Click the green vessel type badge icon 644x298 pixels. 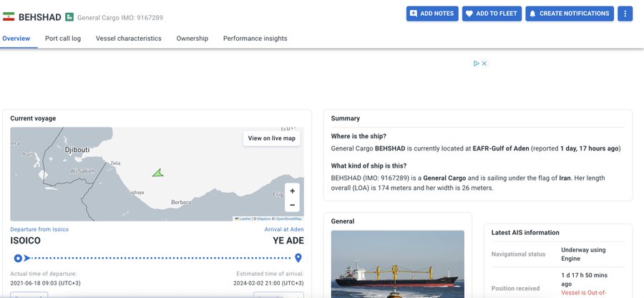tap(69, 17)
